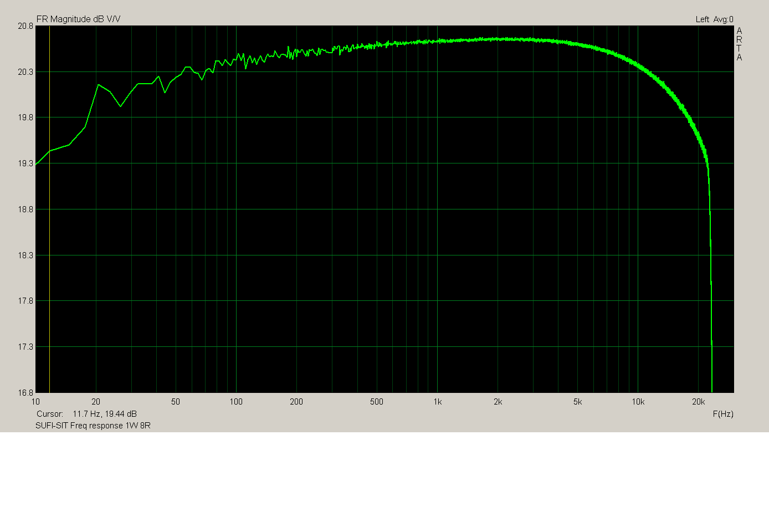The image size is (769, 532).
Task: Click the 1k x-axis label
Action: pyautogui.click(x=438, y=402)
